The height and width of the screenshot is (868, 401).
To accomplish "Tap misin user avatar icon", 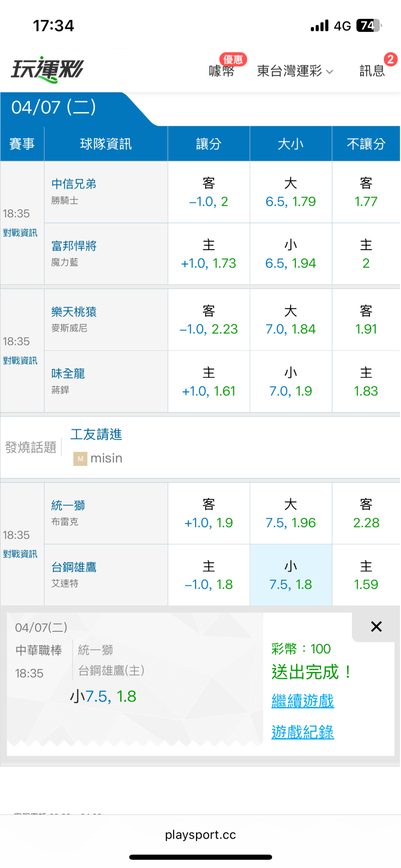I will point(80,459).
